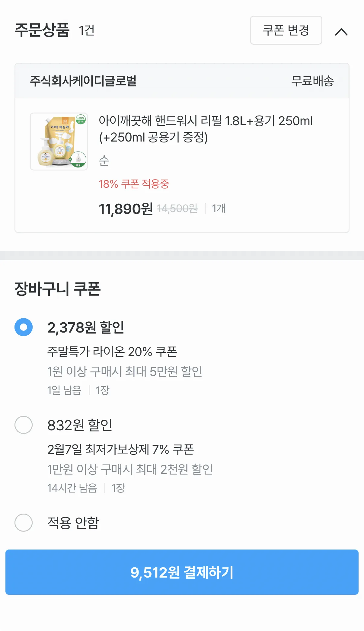Tap the 1만원 이상 구매시 최대 2천원 할인 condition
Viewport: 364px width, 631px height.
pyautogui.click(x=130, y=469)
